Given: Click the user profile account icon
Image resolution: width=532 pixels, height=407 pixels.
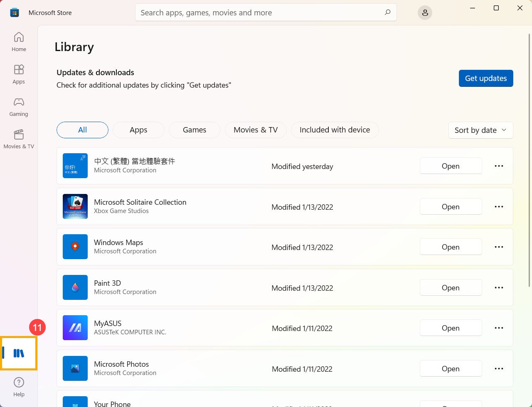Looking at the screenshot, I should tap(425, 13).
